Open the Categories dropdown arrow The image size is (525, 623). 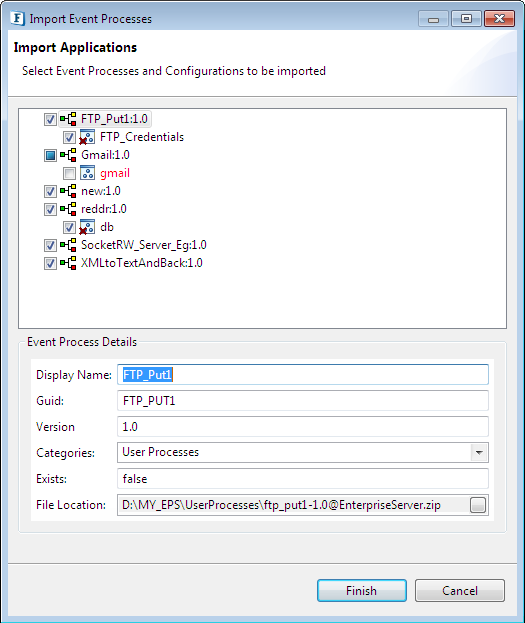point(479,453)
